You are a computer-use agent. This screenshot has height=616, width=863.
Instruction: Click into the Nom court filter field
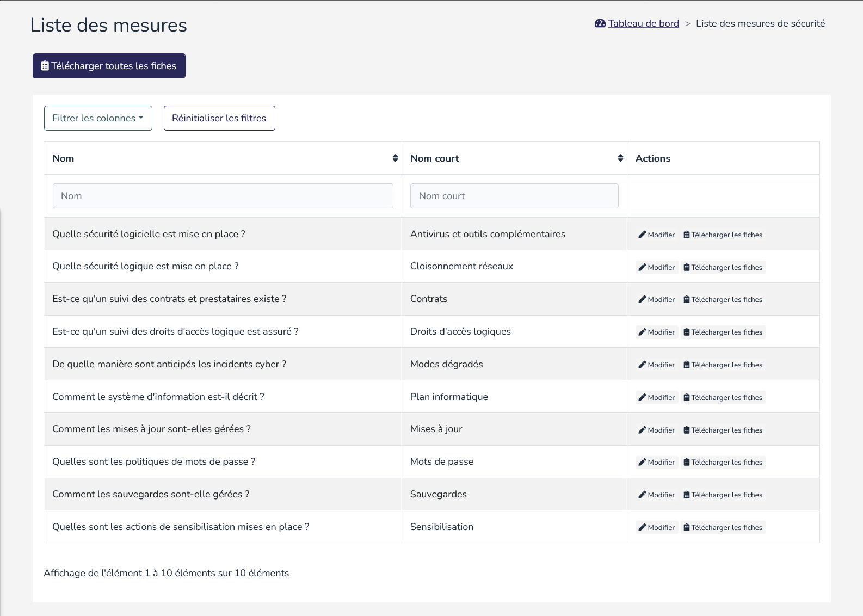[x=514, y=196]
